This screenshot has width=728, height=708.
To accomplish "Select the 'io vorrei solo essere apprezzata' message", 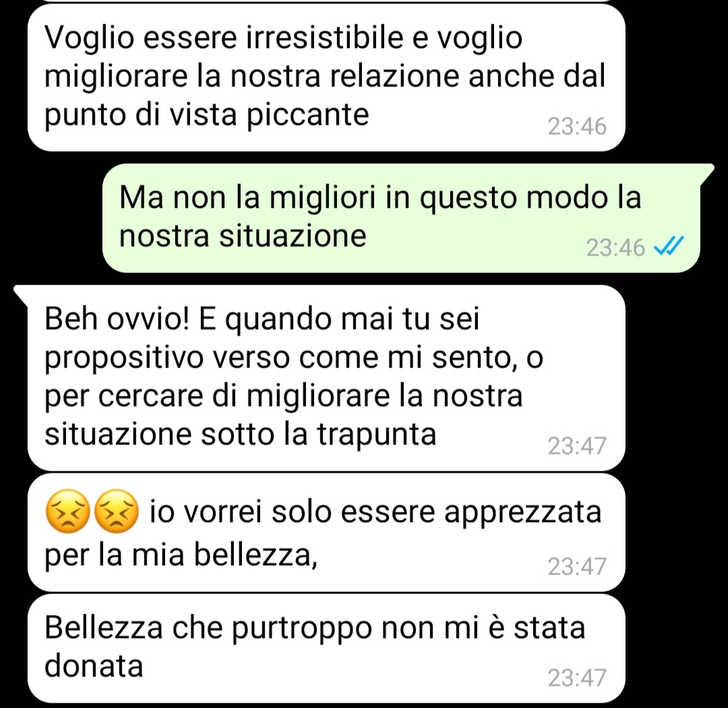I will 326,533.
